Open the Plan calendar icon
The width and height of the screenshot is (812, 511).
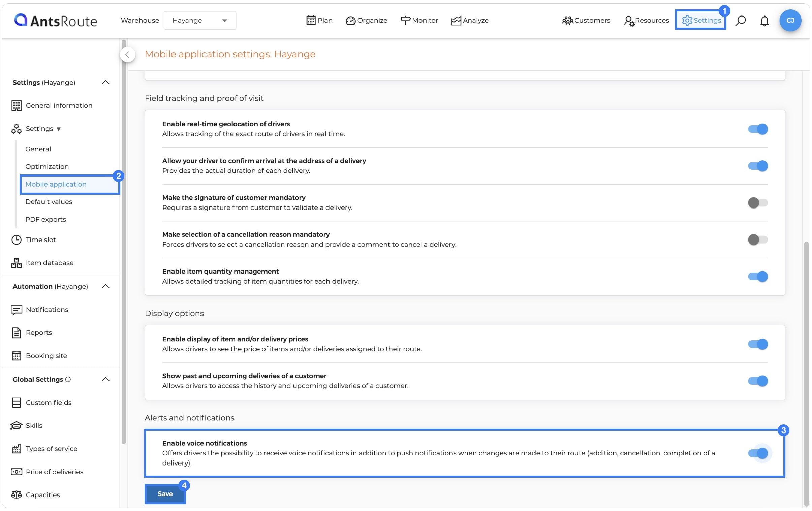click(x=311, y=20)
